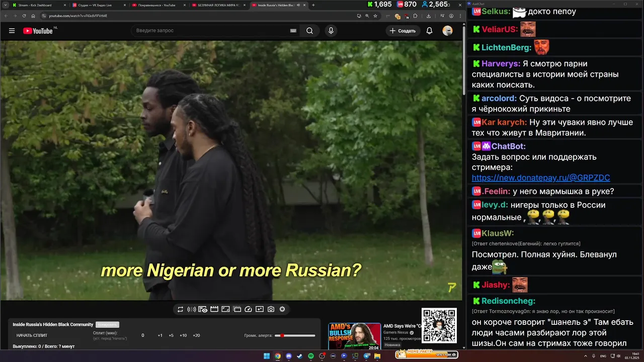This screenshot has height=362, width=644.
Task: Click the address bar youtube.com URL
Action: pyautogui.click(x=78, y=16)
